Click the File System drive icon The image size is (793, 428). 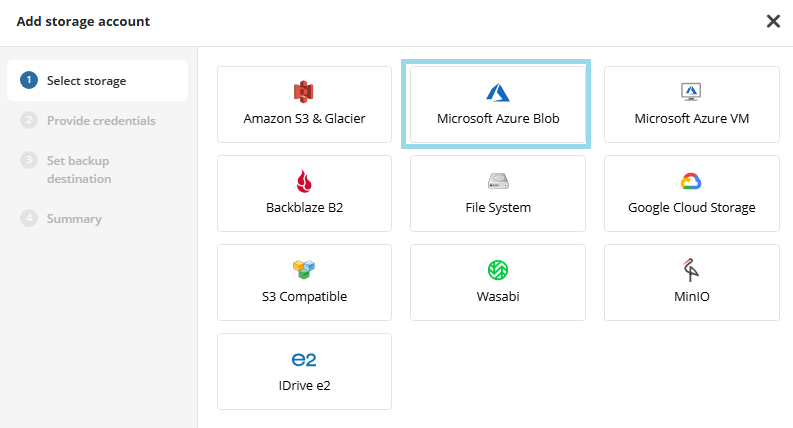pos(498,181)
